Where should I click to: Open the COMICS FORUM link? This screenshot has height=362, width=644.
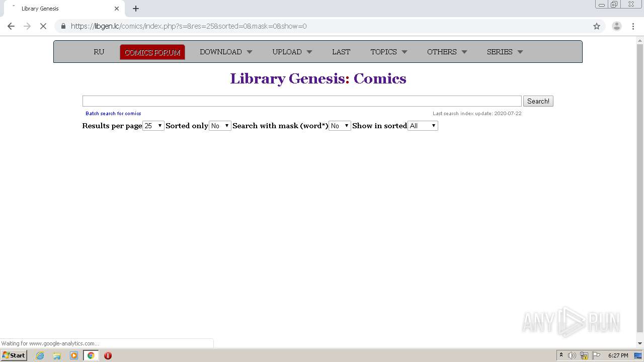(152, 52)
